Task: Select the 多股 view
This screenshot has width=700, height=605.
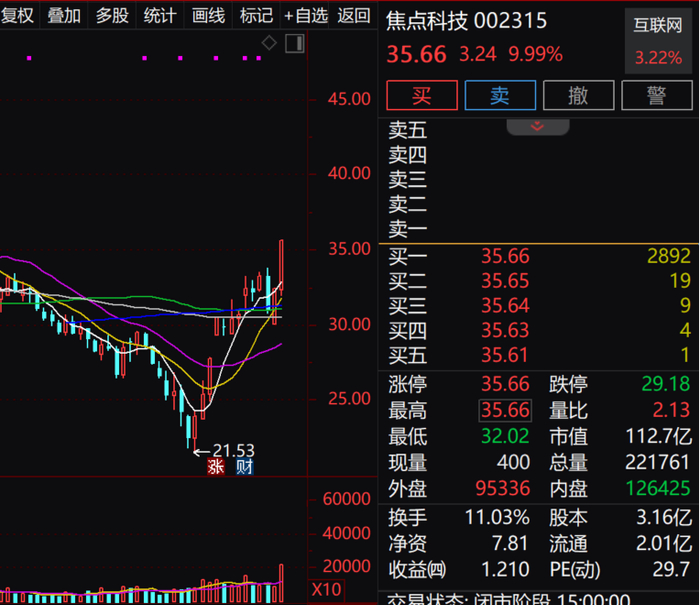Action: (x=112, y=16)
